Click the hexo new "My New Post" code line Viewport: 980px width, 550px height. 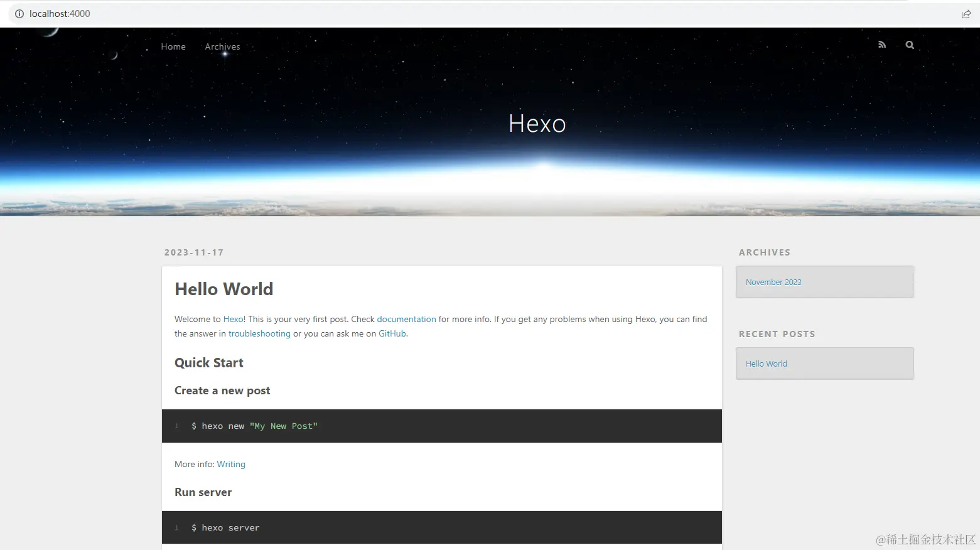(255, 426)
